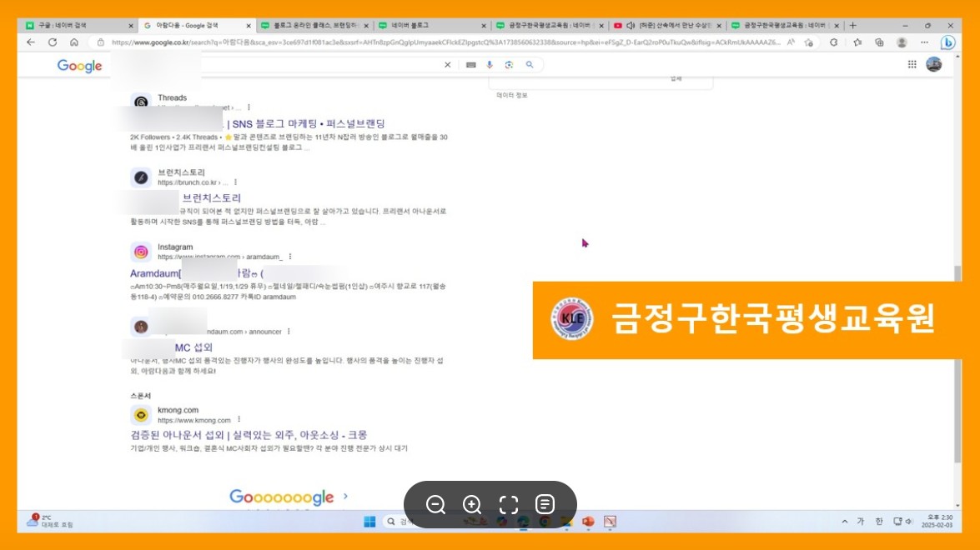The image size is (980, 550).
Task: Clear the Google search box with X
Action: (x=448, y=65)
